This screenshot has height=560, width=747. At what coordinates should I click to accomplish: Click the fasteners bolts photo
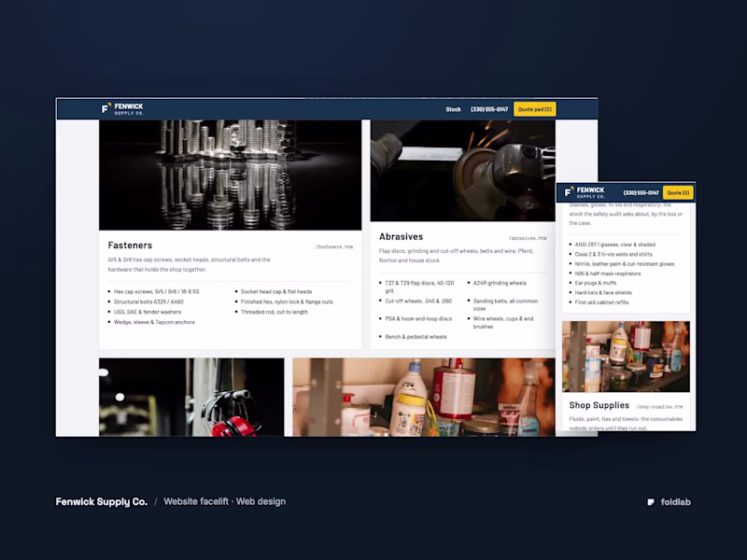click(x=230, y=175)
